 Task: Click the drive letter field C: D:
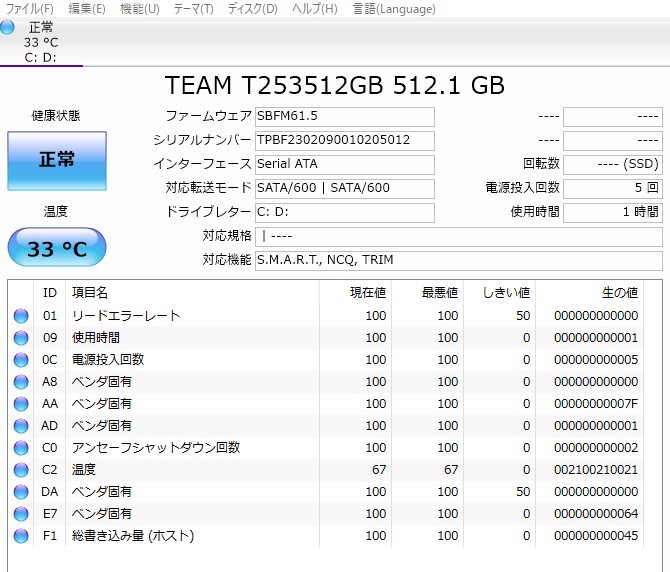click(x=344, y=212)
